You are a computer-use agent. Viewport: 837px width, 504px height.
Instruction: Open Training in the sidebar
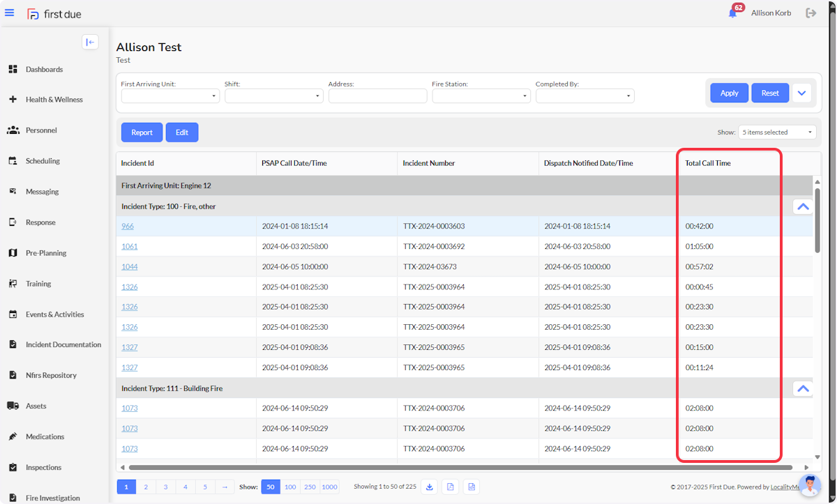click(38, 284)
